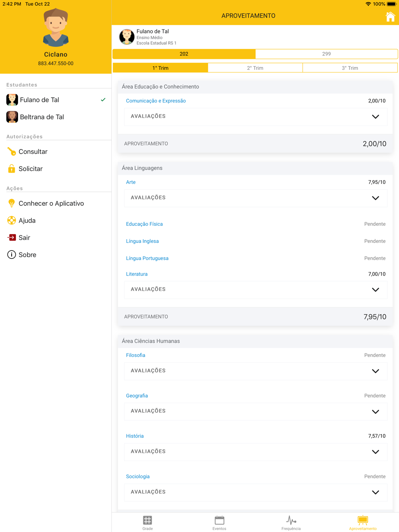Open Consultar authorizations

tap(56, 152)
